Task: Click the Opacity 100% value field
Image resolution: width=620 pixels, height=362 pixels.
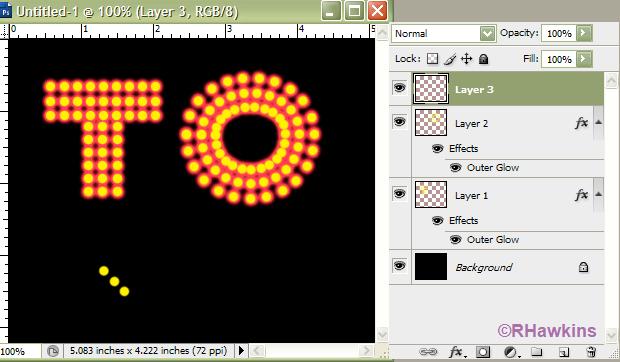Action: coord(559,34)
